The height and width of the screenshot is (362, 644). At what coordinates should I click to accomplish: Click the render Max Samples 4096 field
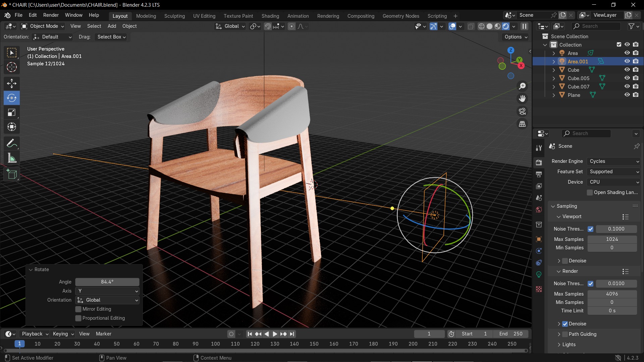pyautogui.click(x=612, y=294)
